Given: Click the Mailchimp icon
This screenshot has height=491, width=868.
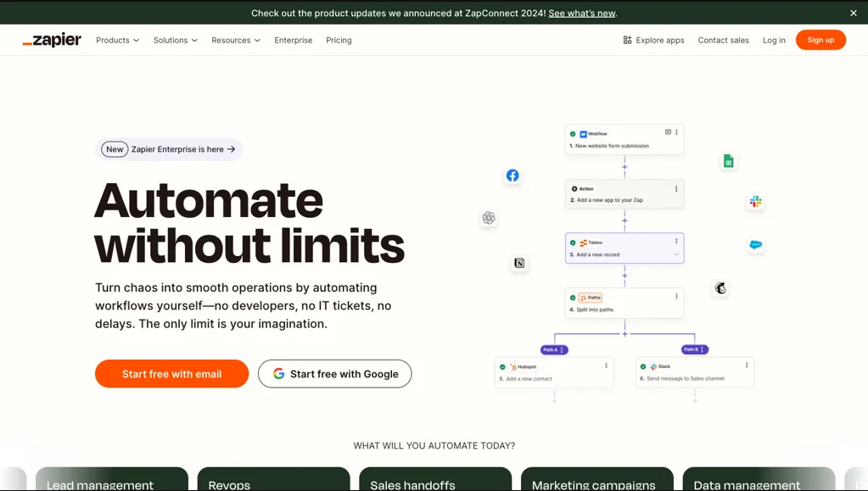Looking at the screenshot, I should 720,288.
